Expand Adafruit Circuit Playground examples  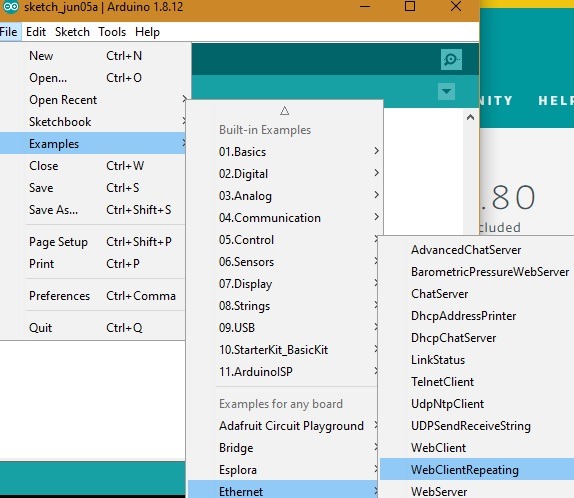click(x=283, y=425)
